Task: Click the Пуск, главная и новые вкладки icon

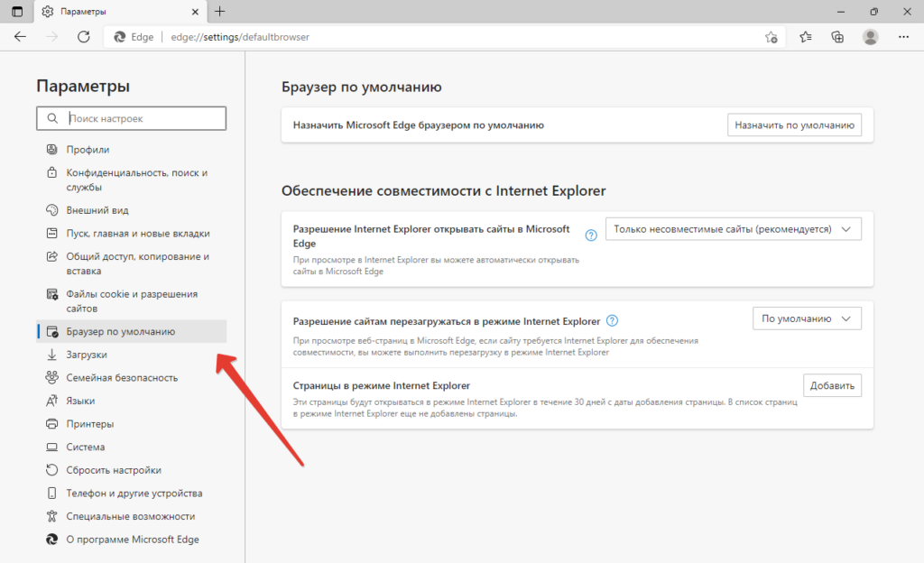Action: click(x=51, y=233)
